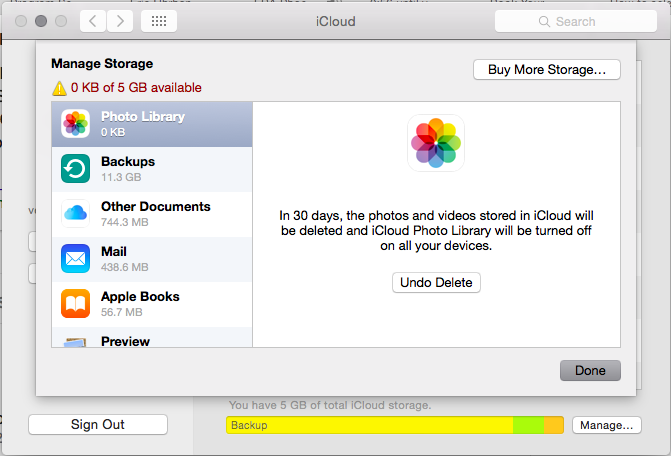This screenshot has width=671, height=456.
Task: Click the Sign Out button
Action: 98,424
